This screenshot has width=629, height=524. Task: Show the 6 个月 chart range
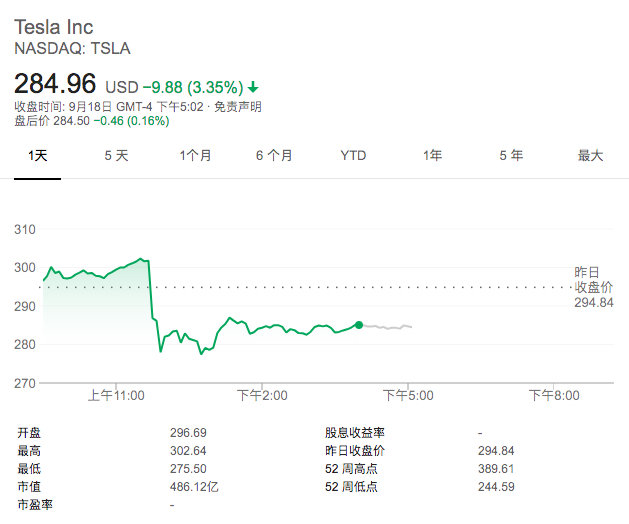274,156
